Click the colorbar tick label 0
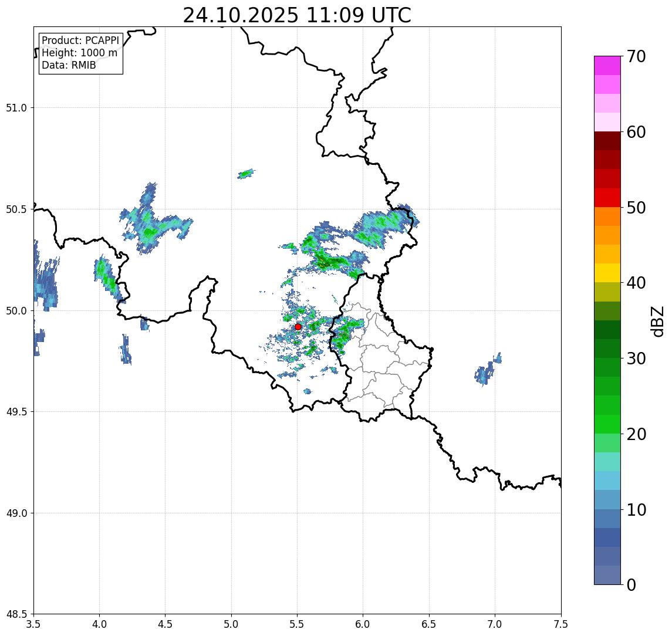 click(632, 584)
